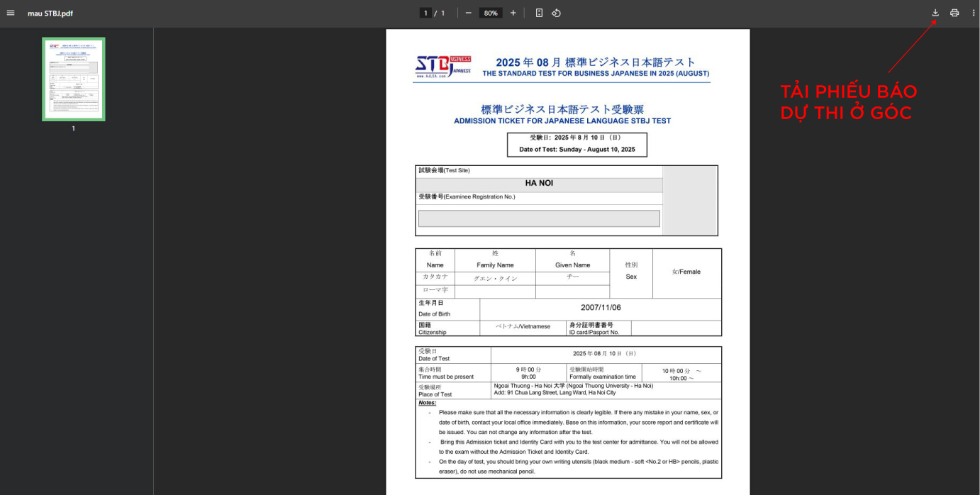The width and height of the screenshot is (980, 495).
Task: Click the 'mau STBJ.pdf' file title
Action: (x=50, y=13)
